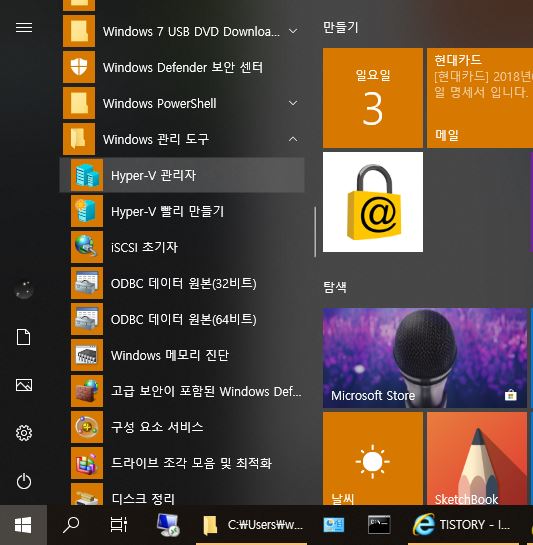
Task: Switch to the C:\Users file explorer taskbar window
Action: (x=252, y=525)
